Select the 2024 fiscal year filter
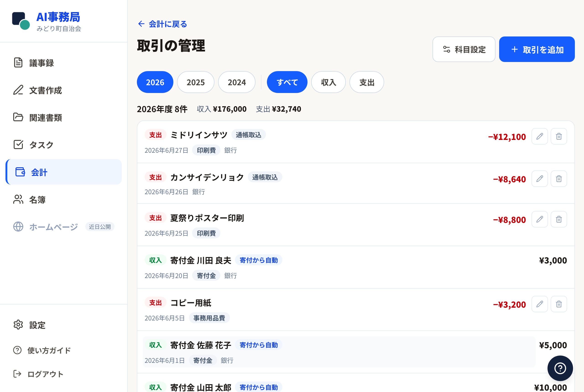Viewport: 584px width, 392px height. (237, 82)
